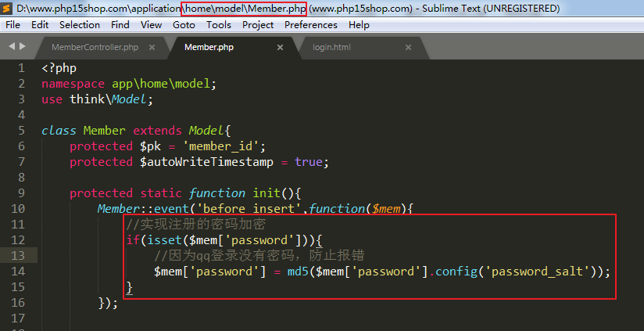
Task: Open the Project menu
Action: pos(258,25)
